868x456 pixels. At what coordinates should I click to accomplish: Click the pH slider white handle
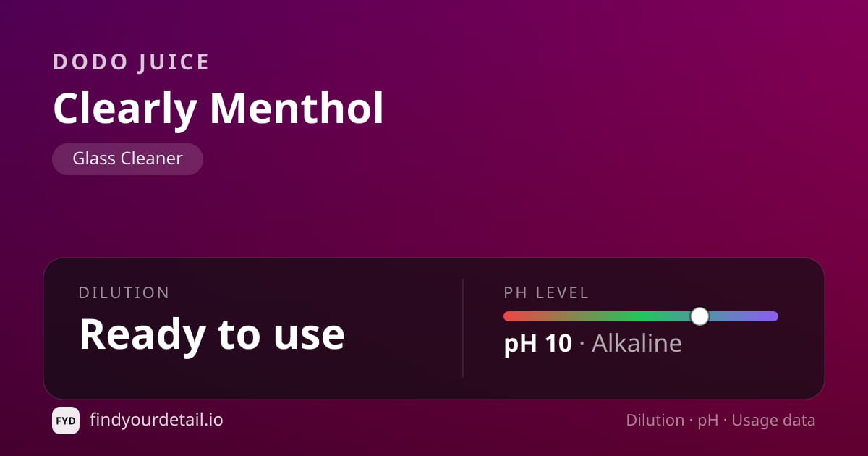699,316
